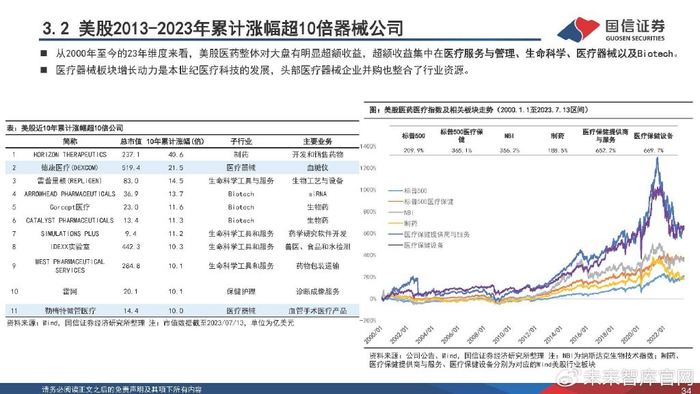Image resolution: width=700 pixels, height=394 pixels.
Task: Click the '2022/01' x-axis label
Action: click(x=655, y=335)
